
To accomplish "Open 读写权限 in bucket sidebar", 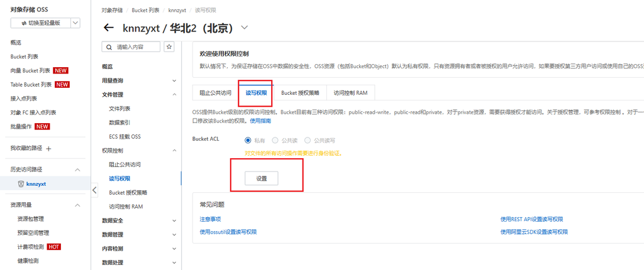I will (119, 178).
